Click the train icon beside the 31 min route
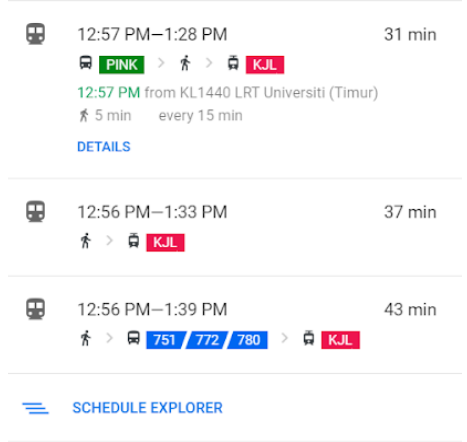This screenshot has height=442, width=467. pyautogui.click(x=36, y=34)
